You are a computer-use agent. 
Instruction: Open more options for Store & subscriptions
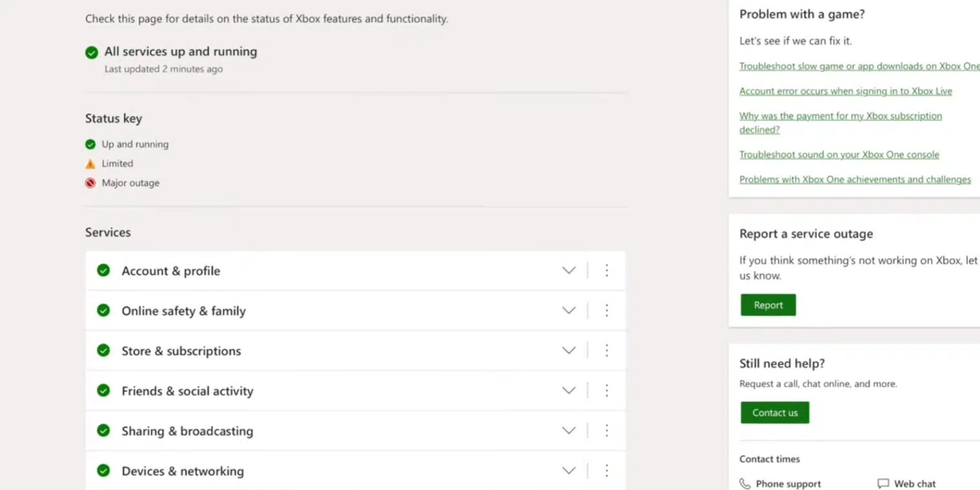[606, 351]
